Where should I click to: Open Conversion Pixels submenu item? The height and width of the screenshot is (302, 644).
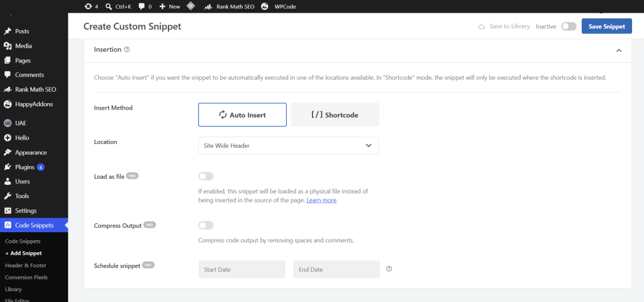coord(26,277)
